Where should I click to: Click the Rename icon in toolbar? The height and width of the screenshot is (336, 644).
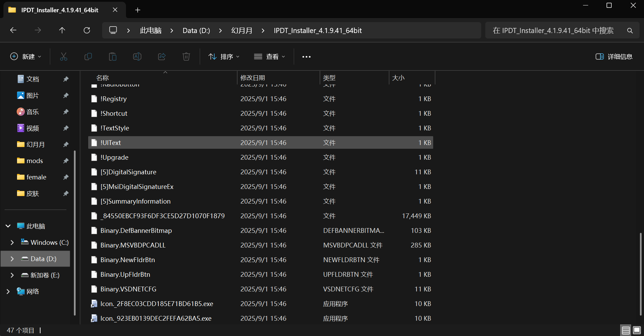click(137, 57)
